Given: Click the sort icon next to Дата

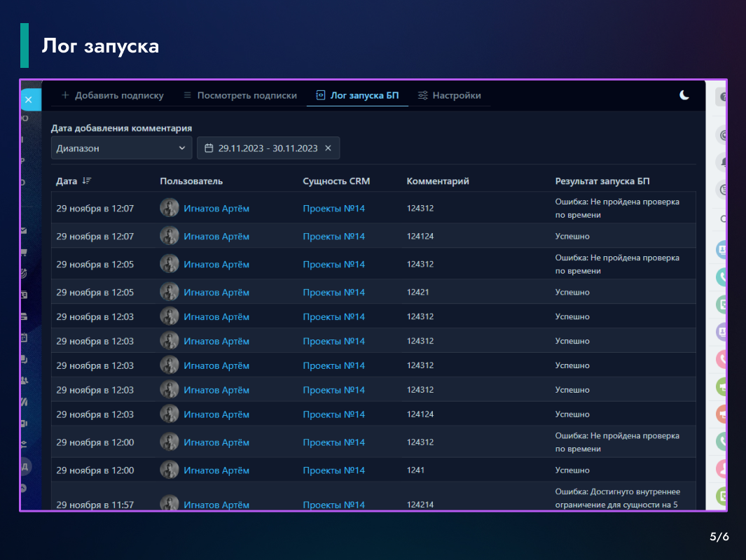Looking at the screenshot, I should click(x=87, y=181).
